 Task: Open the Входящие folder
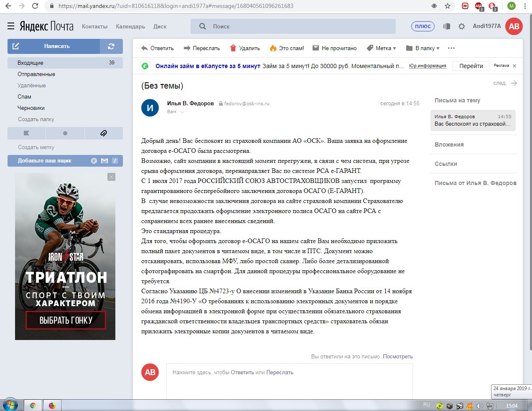pyautogui.click(x=65, y=63)
